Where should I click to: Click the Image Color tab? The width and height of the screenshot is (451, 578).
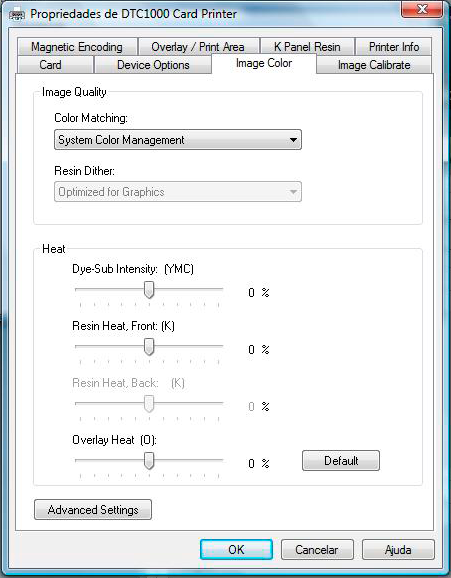click(264, 63)
